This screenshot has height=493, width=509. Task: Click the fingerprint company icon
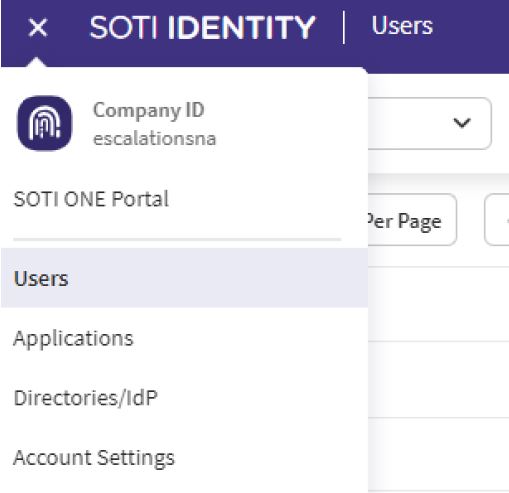click(x=44, y=123)
